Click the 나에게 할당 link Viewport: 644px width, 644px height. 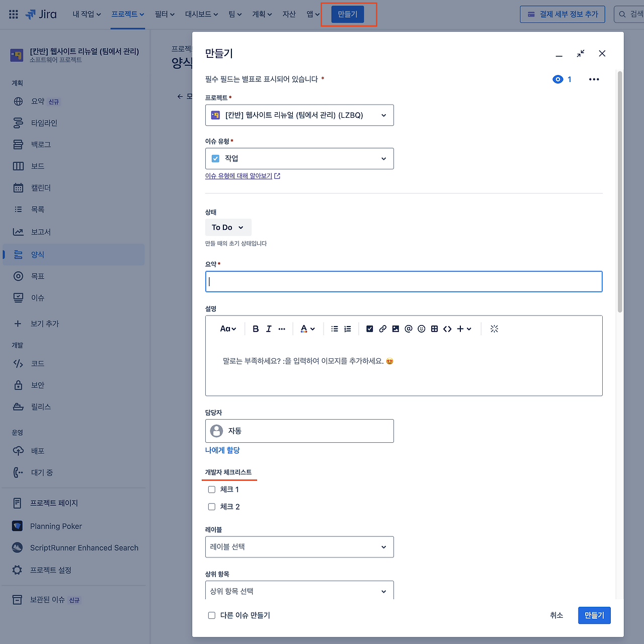click(x=222, y=450)
